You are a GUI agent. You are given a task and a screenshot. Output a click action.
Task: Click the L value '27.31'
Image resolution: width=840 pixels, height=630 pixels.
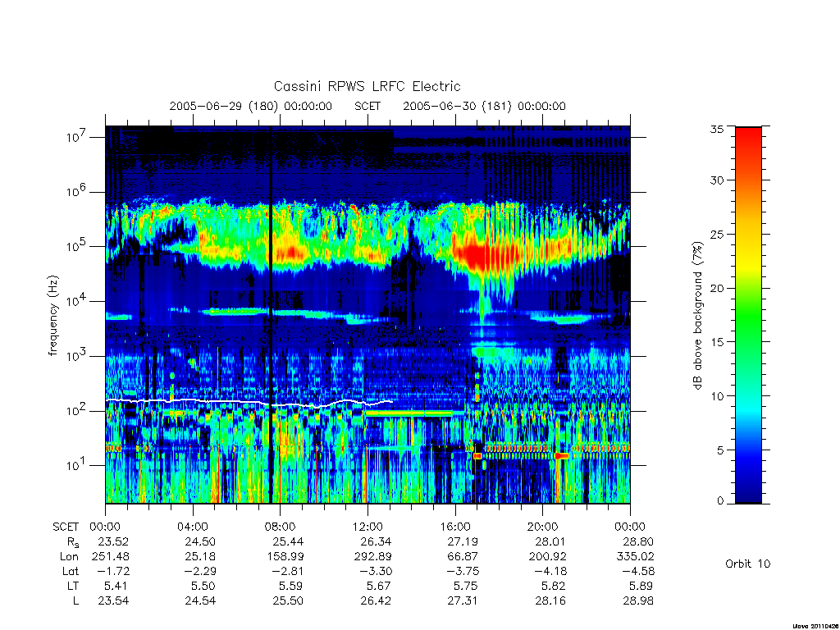[463, 600]
